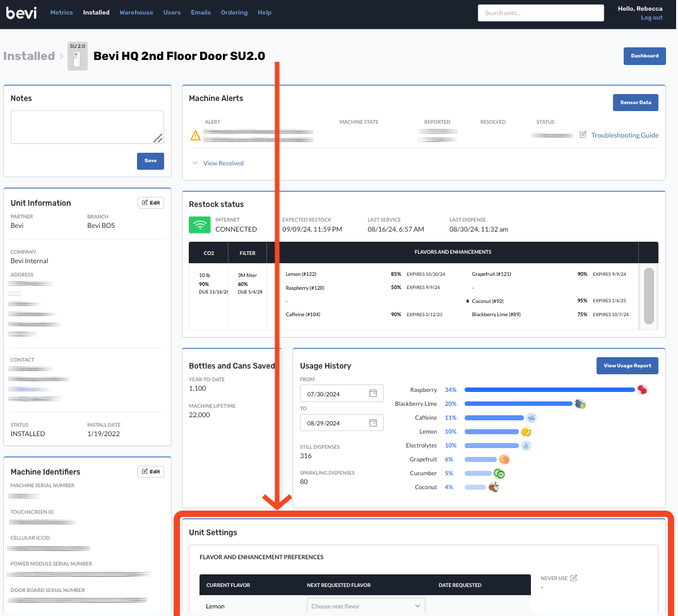Click the edit icon beside Troubleshooting Guide
Viewport: 678px width, 616px height.
coord(583,134)
